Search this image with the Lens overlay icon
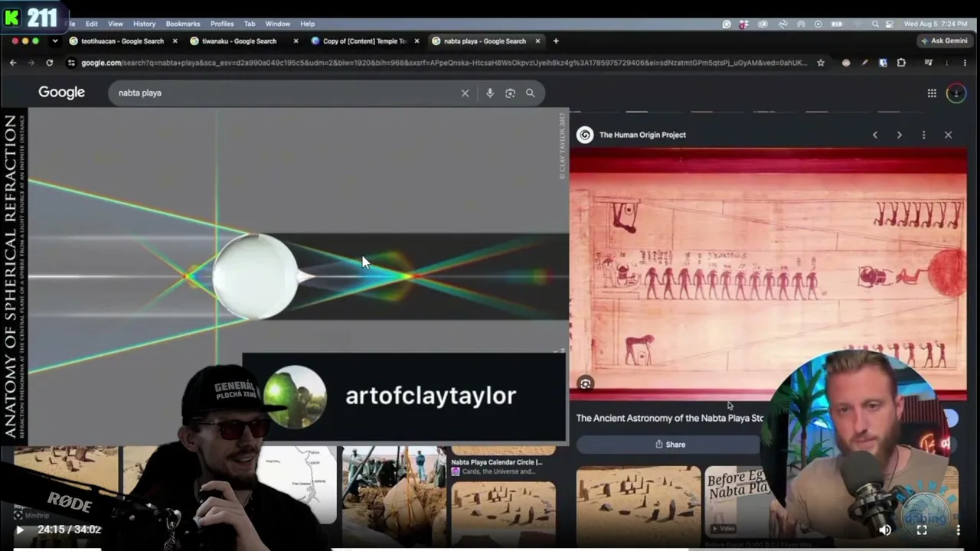Screen dimensions: 980x551 pos(586,384)
